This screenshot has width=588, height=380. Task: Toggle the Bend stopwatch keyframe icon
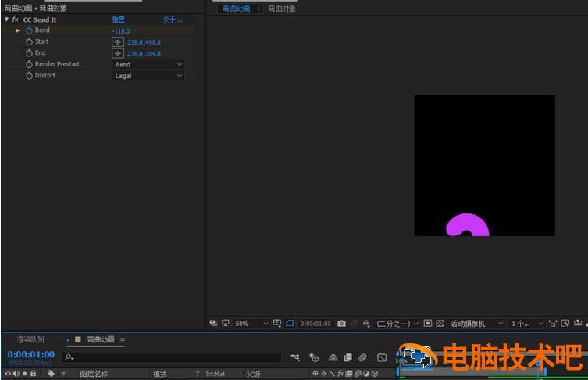tap(29, 30)
